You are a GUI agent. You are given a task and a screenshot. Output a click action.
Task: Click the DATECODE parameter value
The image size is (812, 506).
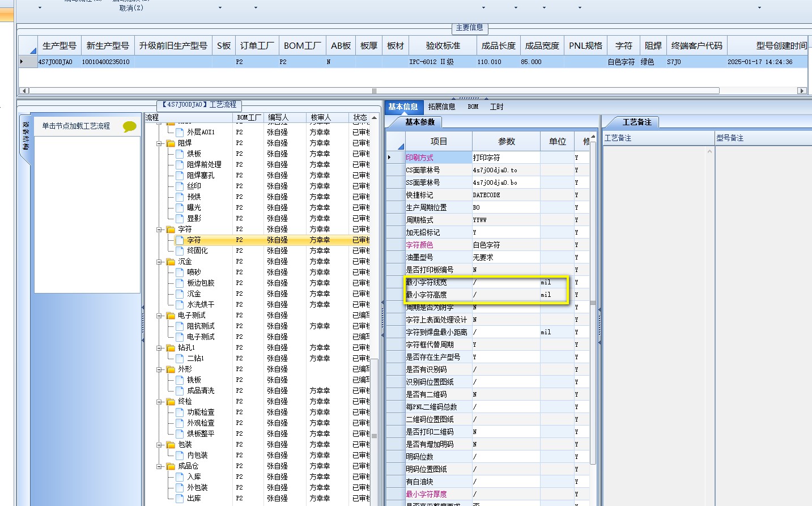point(486,195)
